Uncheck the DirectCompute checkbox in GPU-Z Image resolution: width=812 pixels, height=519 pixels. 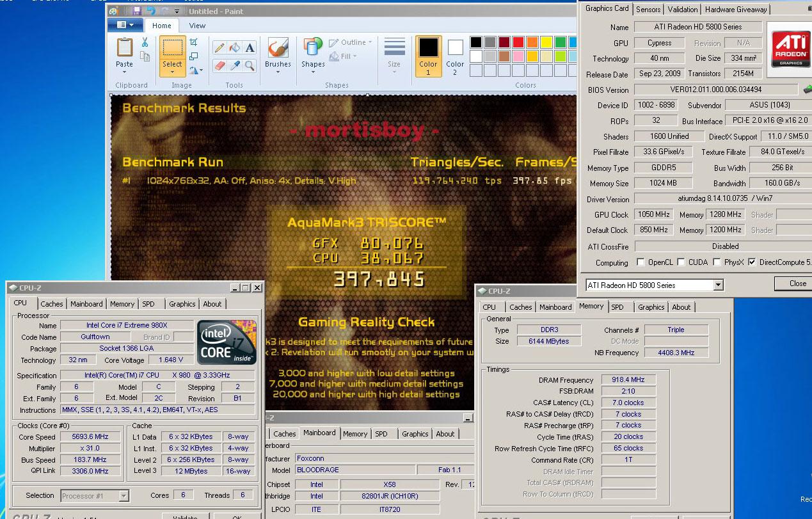pyautogui.click(x=751, y=262)
